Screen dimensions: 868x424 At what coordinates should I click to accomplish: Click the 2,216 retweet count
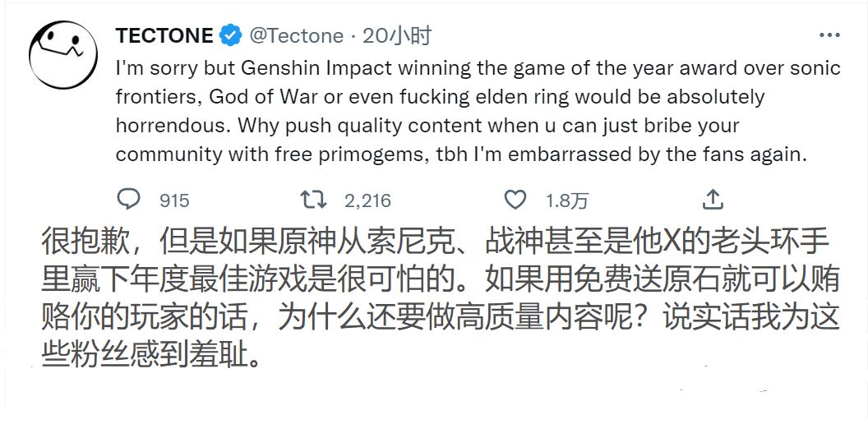[x=367, y=200]
